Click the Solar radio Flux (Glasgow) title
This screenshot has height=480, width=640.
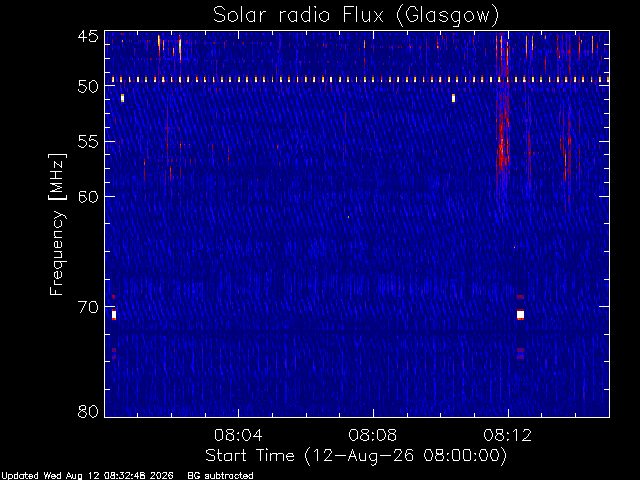pos(356,16)
